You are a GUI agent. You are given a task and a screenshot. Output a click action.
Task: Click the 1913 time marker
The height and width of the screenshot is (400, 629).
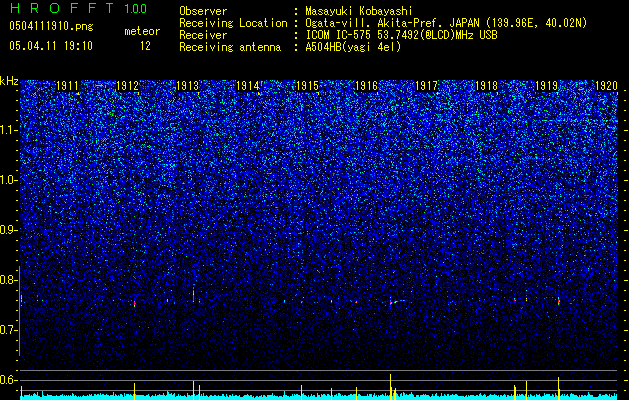pos(188,86)
